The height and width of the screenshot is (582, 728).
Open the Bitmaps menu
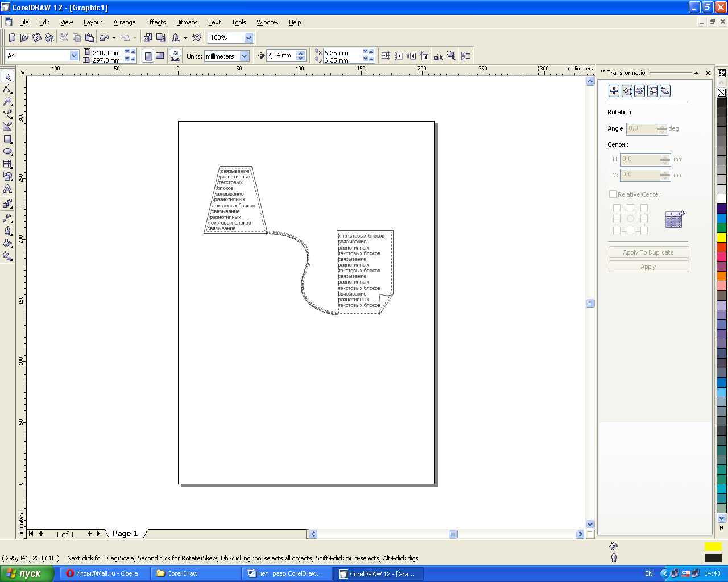coord(187,22)
